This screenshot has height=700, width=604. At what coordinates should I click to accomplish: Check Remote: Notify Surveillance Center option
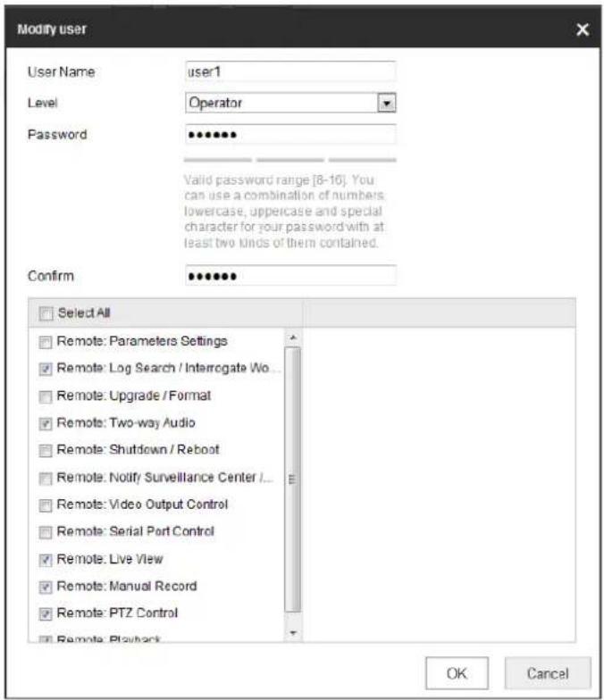pyautogui.click(x=45, y=479)
